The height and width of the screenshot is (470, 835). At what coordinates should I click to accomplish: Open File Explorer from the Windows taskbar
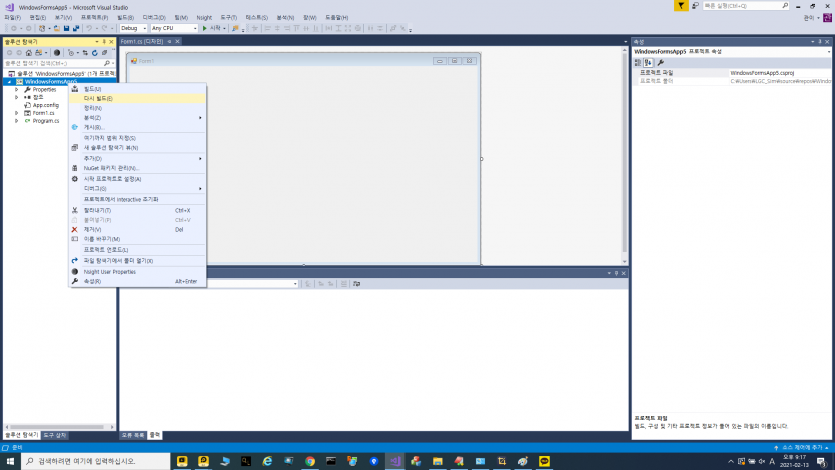click(x=437, y=461)
